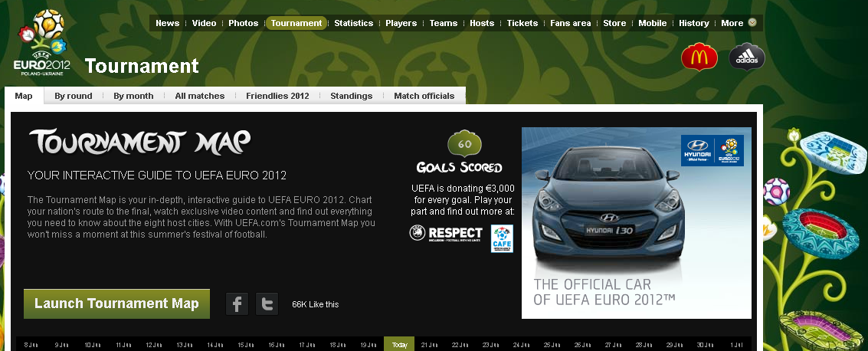Open the Video section

204,23
